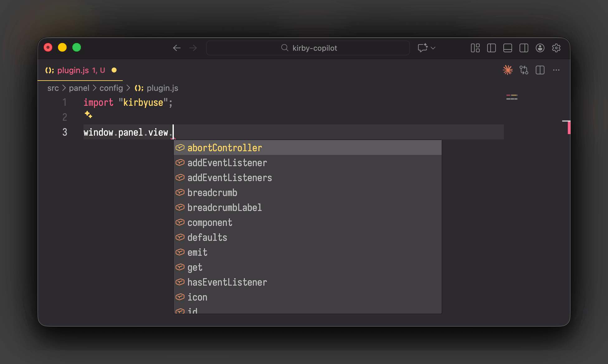The image size is (608, 364).
Task: Choose the defaults suggestion
Action: (308, 237)
